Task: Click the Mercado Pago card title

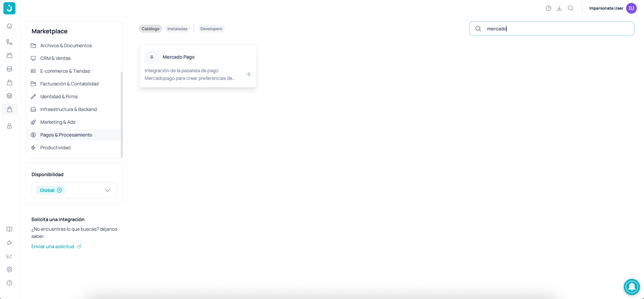Action: coord(179,57)
